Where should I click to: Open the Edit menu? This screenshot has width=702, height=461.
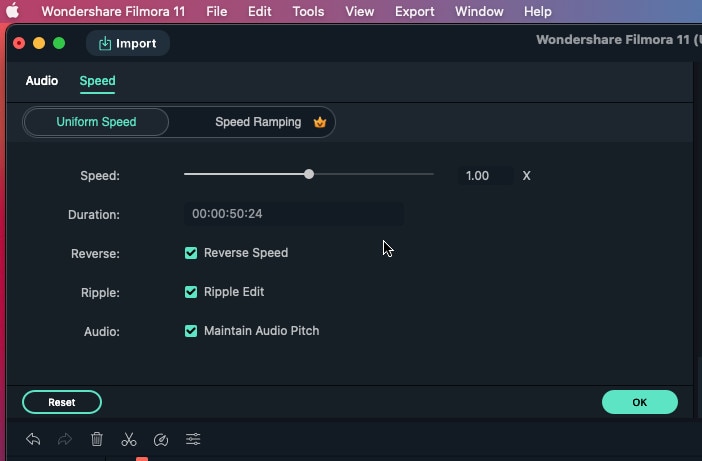pyautogui.click(x=260, y=11)
